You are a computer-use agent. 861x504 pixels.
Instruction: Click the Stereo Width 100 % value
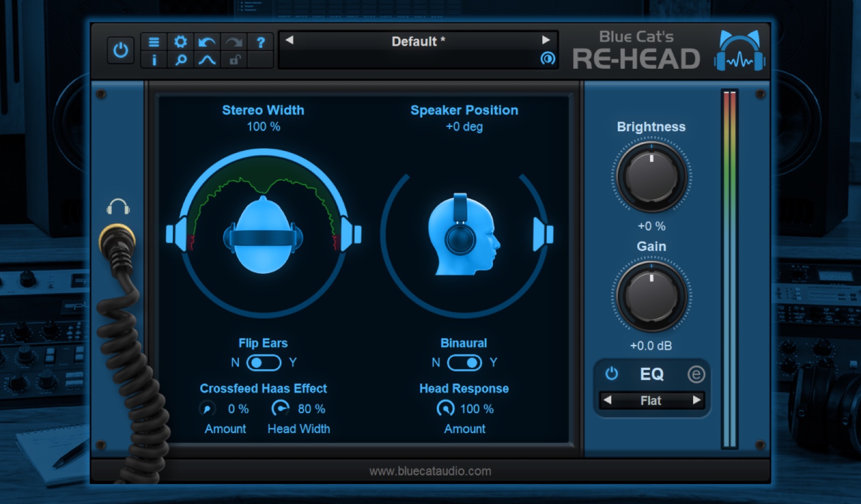[x=263, y=126]
